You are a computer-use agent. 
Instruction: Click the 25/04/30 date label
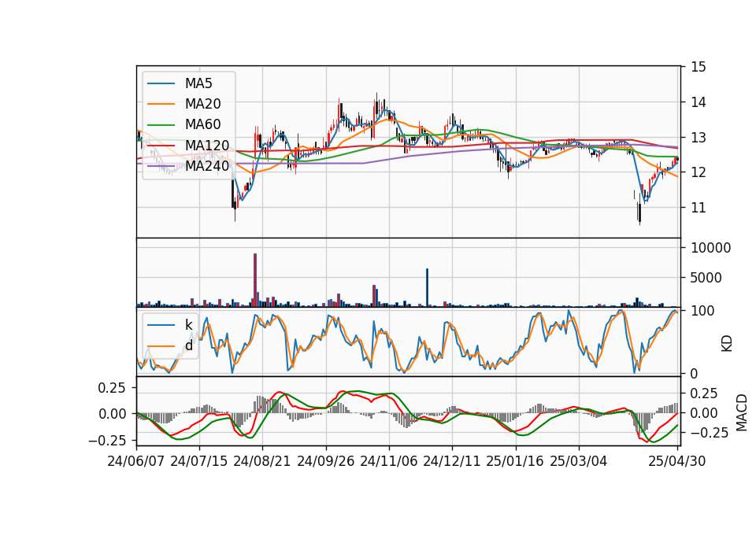pos(677,461)
